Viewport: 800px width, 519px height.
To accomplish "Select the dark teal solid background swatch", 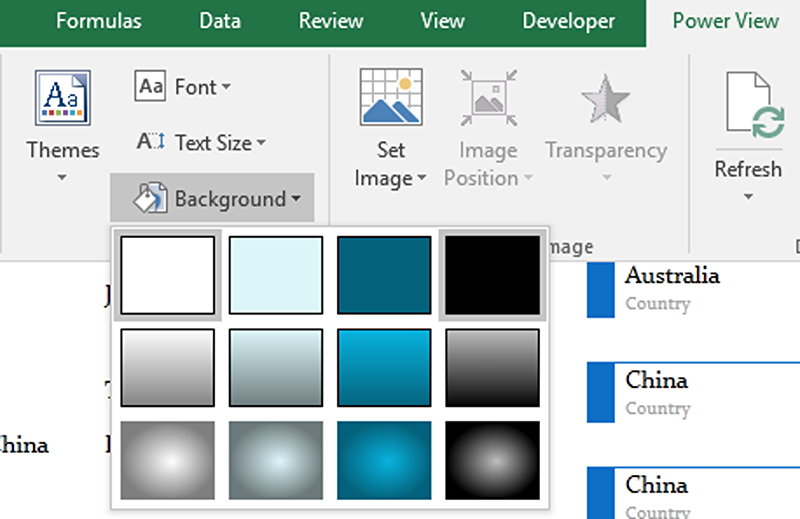I will pos(384,275).
